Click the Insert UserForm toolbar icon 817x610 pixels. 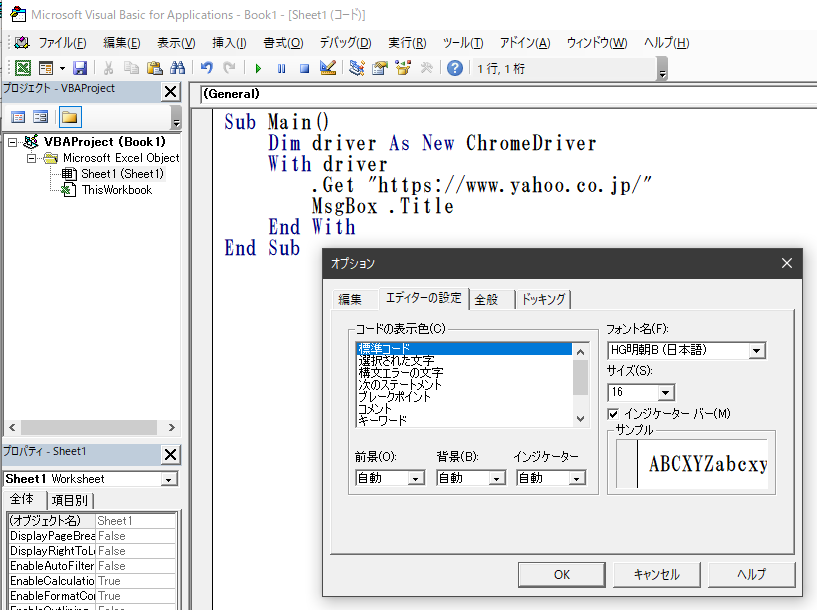[46, 68]
